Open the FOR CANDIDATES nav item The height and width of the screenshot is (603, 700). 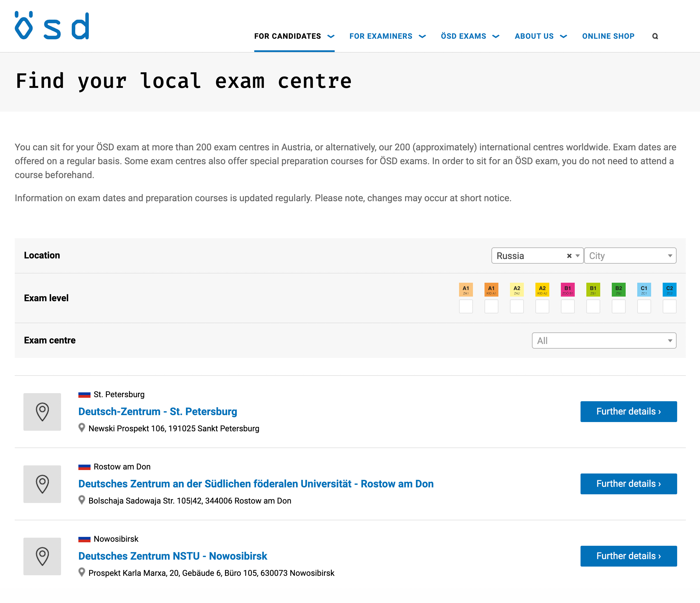tap(288, 36)
